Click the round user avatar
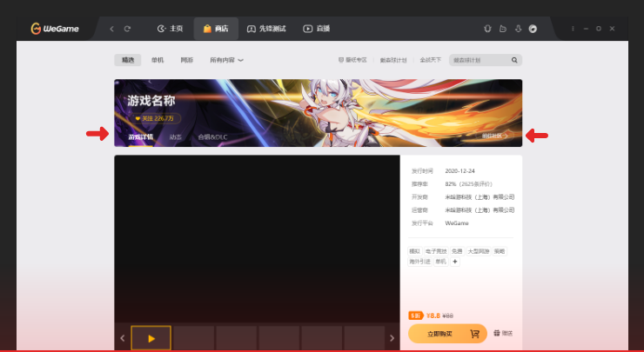The height and width of the screenshot is (352, 644). (x=533, y=29)
